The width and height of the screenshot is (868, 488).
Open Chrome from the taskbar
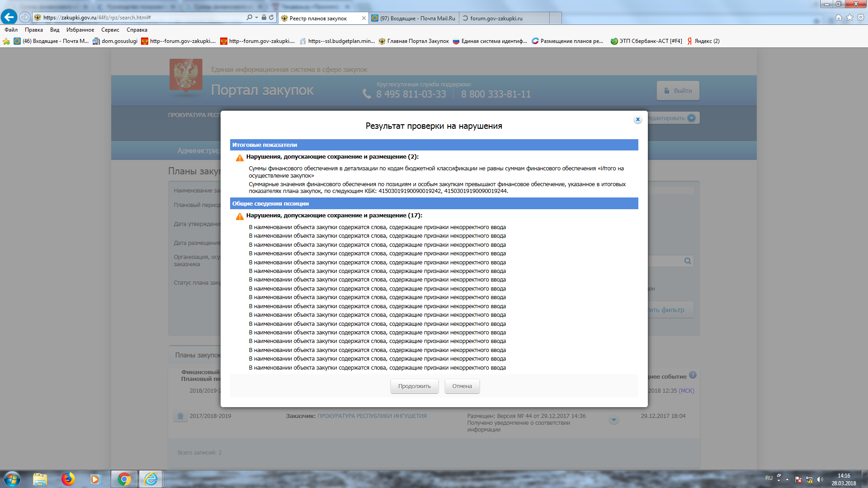pos(124,479)
